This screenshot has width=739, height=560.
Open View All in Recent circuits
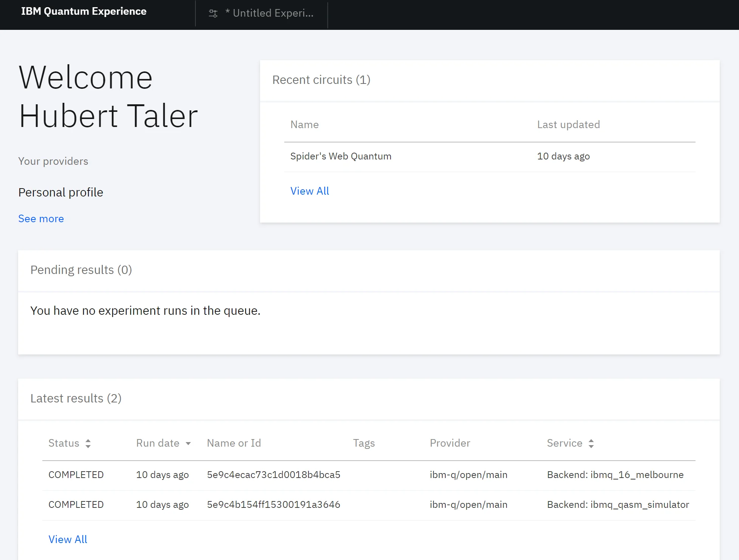click(310, 191)
